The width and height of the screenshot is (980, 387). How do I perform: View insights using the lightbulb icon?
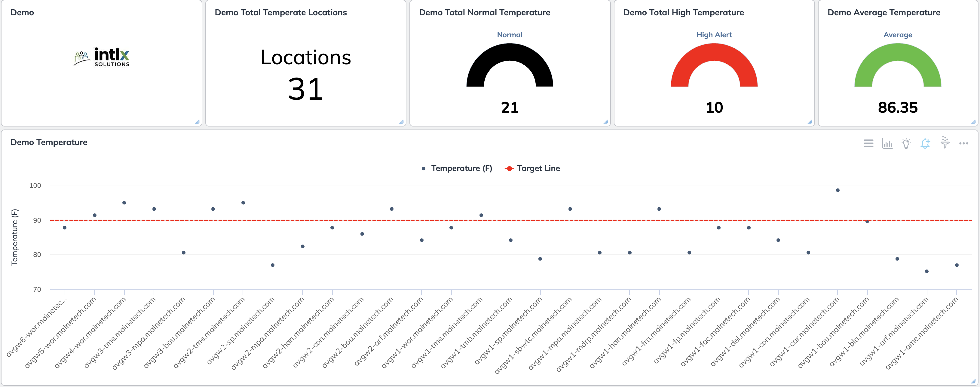pyautogui.click(x=906, y=143)
